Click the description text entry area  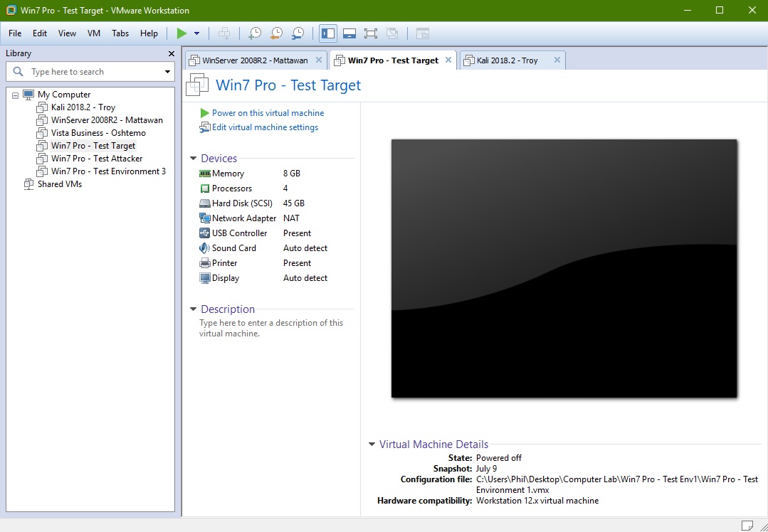[271, 329]
